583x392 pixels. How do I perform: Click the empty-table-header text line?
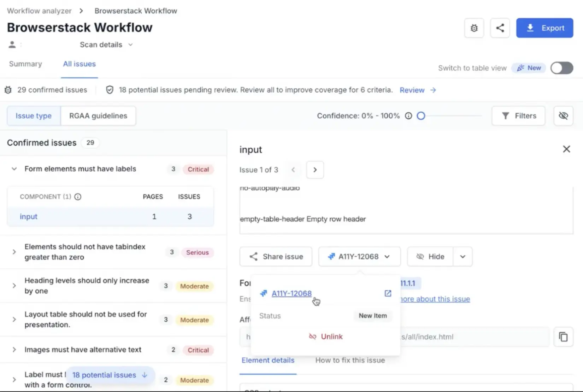point(303,219)
